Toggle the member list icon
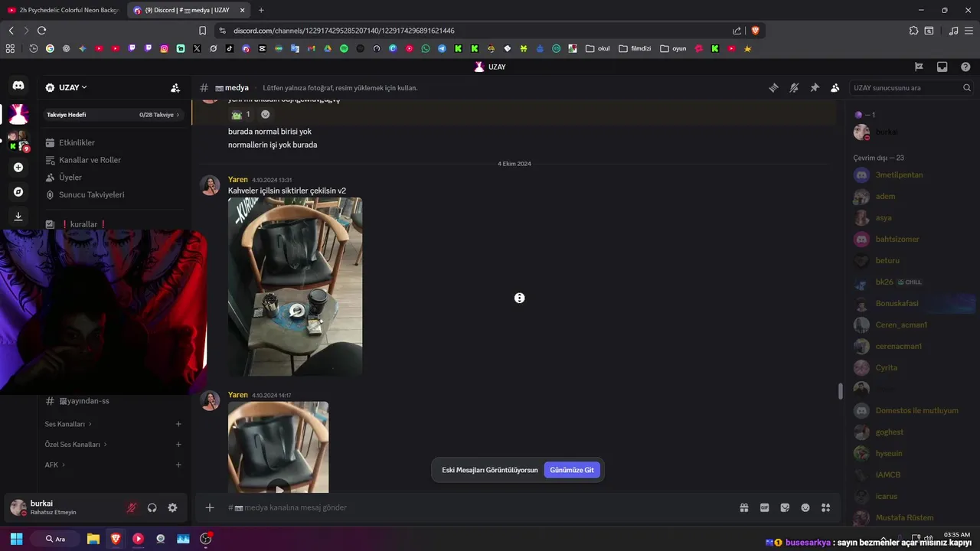Viewport: 980px width, 551px height. point(835,87)
